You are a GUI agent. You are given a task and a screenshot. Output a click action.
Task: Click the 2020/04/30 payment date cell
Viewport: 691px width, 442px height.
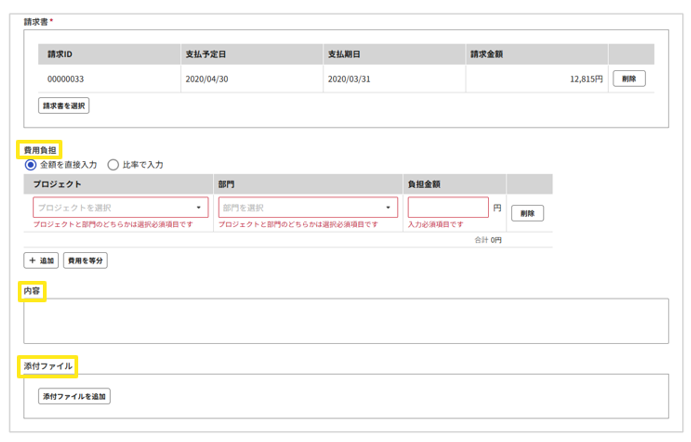point(206,78)
